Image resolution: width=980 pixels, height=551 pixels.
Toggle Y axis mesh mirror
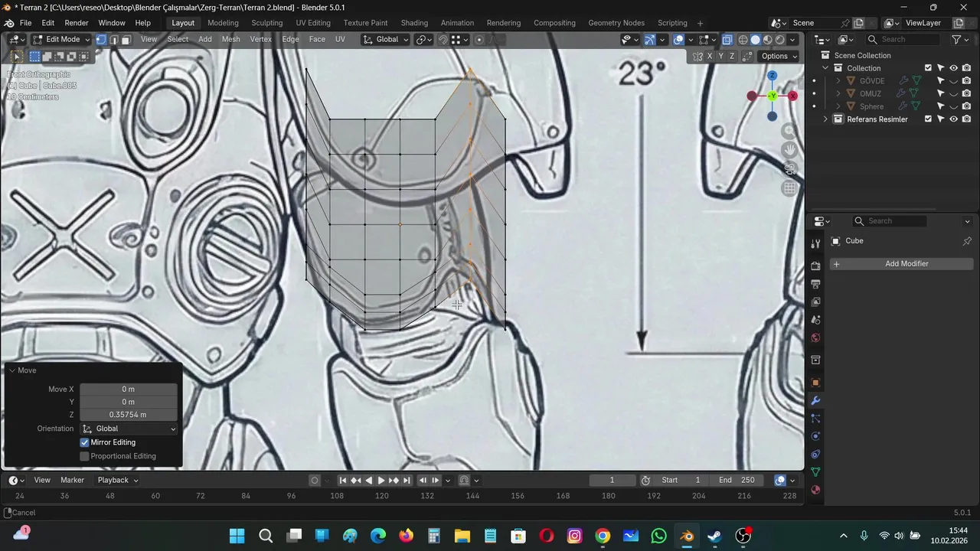720,57
